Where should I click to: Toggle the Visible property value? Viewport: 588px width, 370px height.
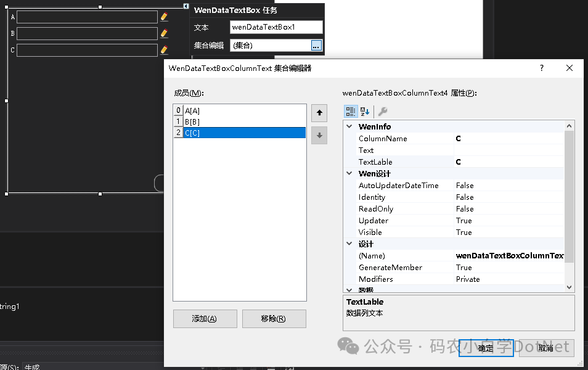tap(508, 232)
